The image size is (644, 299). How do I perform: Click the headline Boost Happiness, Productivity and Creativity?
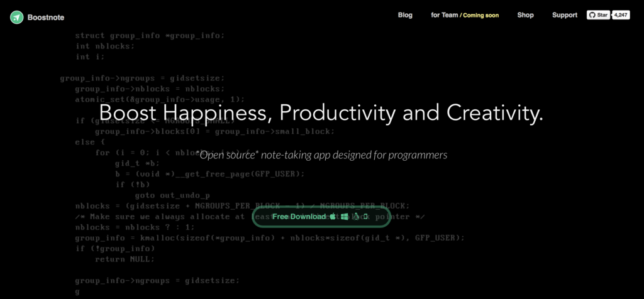321,112
